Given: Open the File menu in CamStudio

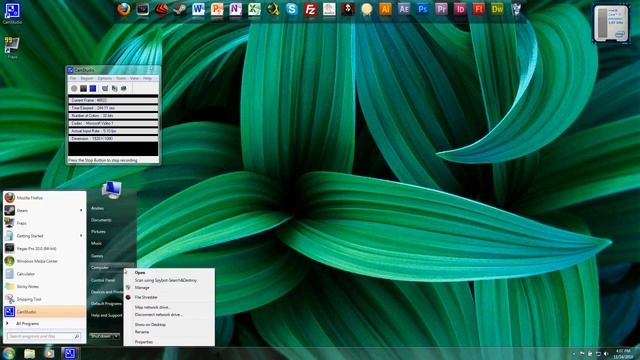Looking at the screenshot, I should point(73,78).
